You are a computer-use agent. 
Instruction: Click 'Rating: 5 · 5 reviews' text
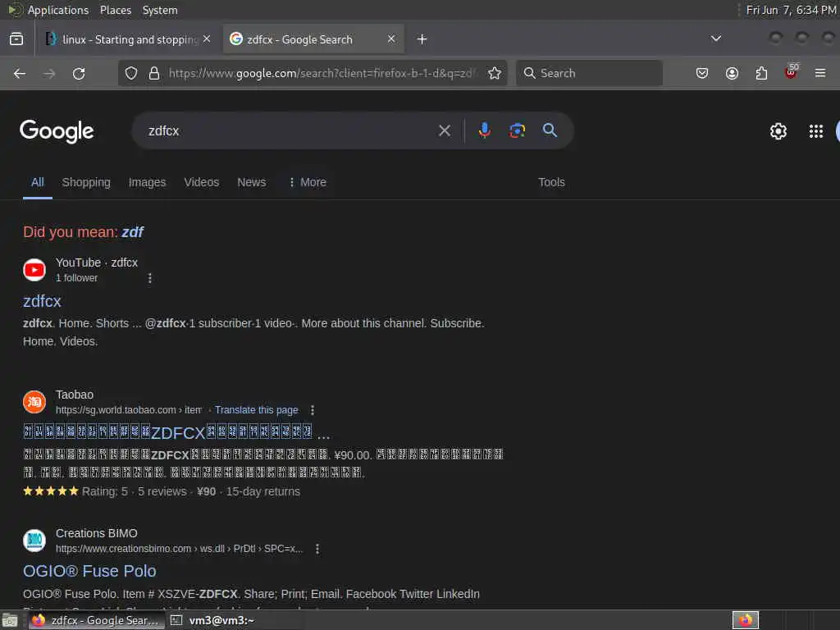point(134,491)
